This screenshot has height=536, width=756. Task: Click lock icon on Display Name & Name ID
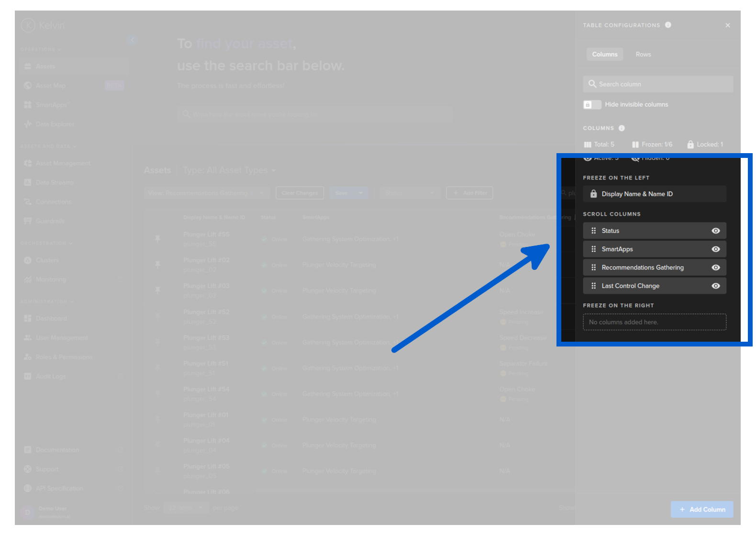point(593,194)
